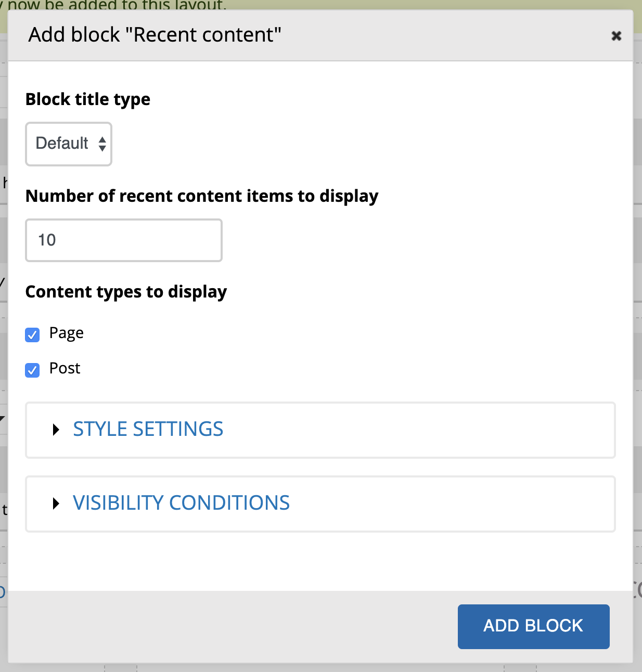Screen dimensions: 642x672
Task: Click the STYLE SETTINGS link text
Action: [x=148, y=429]
